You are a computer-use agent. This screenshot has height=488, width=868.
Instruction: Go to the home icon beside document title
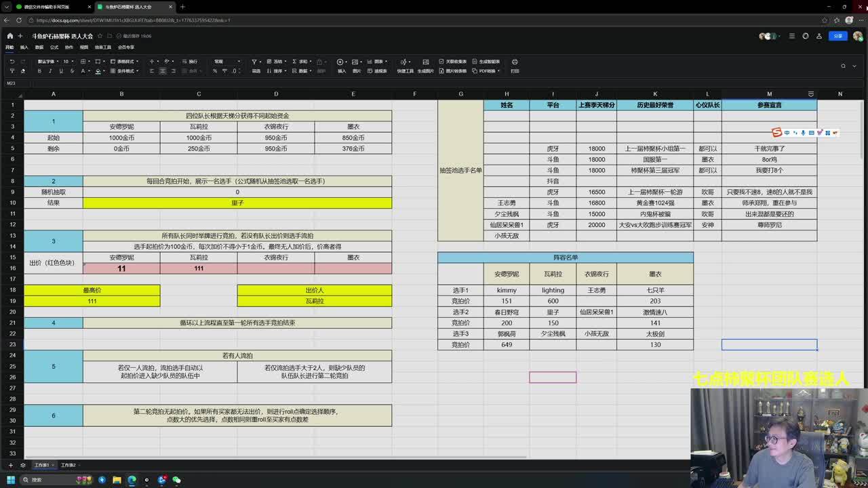click(x=9, y=36)
